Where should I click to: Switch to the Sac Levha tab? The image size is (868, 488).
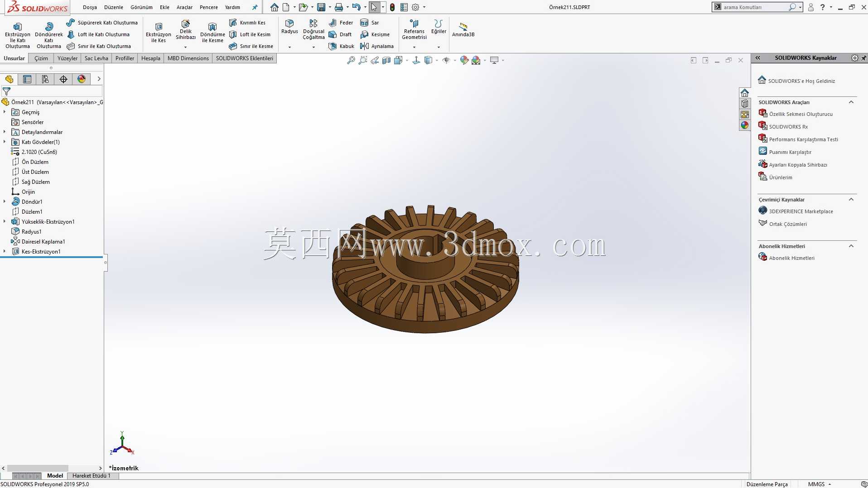point(96,58)
